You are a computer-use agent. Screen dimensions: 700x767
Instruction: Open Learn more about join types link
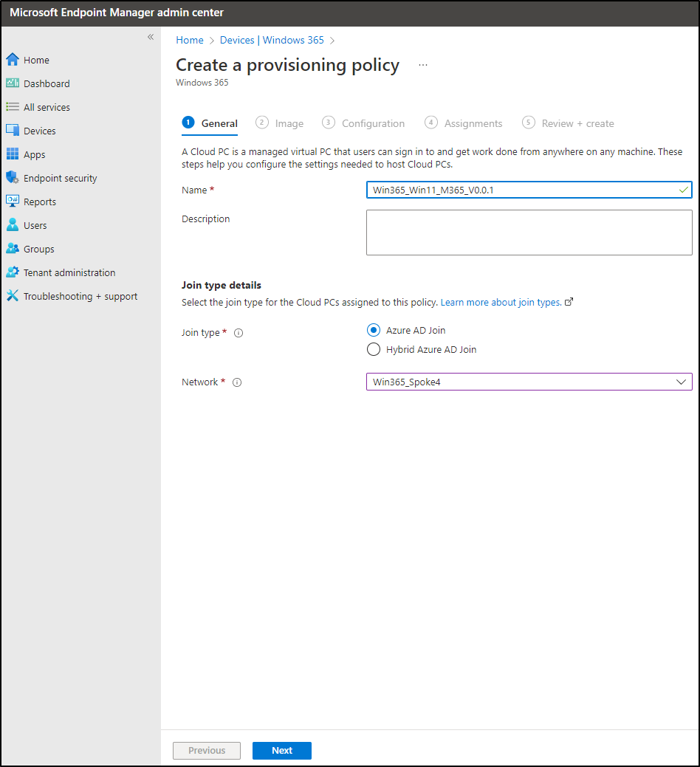pos(501,303)
